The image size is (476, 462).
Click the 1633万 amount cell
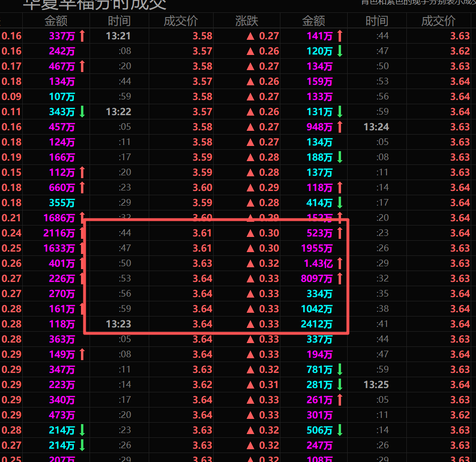[59, 248]
